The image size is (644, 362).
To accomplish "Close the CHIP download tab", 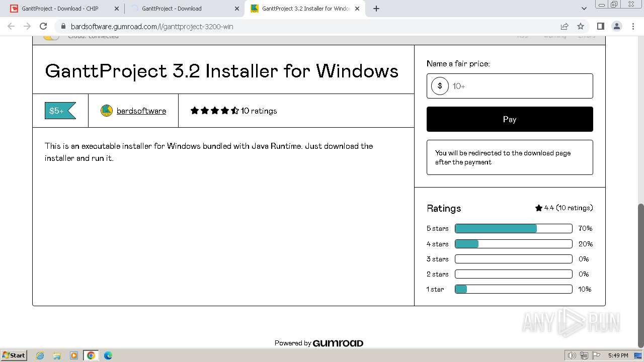I will pyautogui.click(x=116, y=9).
